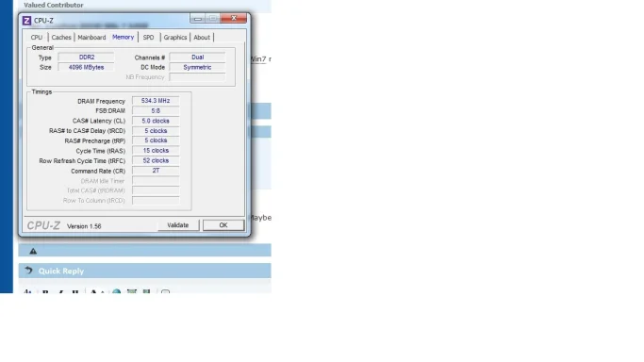The width and height of the screenshot is (644, 362).
Task: Click the Valued Contributor label
Action: 54,5
